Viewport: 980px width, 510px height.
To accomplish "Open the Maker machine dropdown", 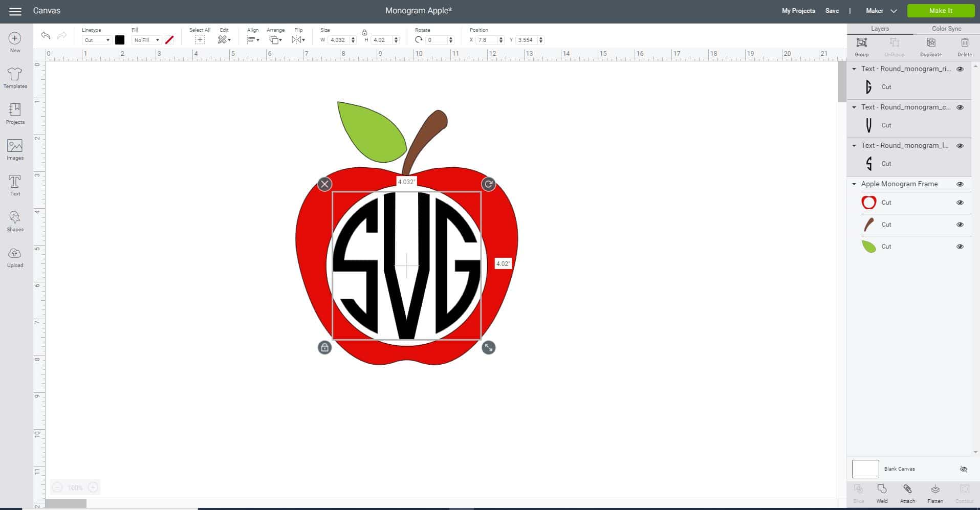I will (881, 11).
